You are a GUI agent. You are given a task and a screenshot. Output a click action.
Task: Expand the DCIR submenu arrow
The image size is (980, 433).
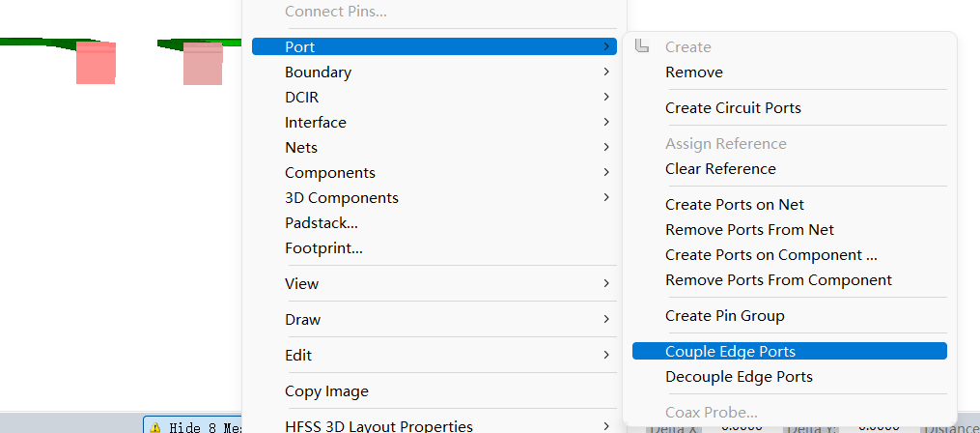pyautogui.click(x=605, y=98)
